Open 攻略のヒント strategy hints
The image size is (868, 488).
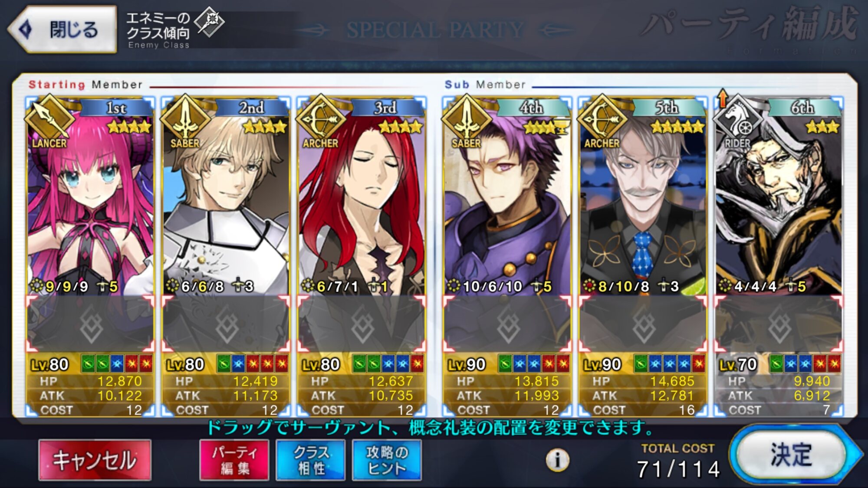387,460
